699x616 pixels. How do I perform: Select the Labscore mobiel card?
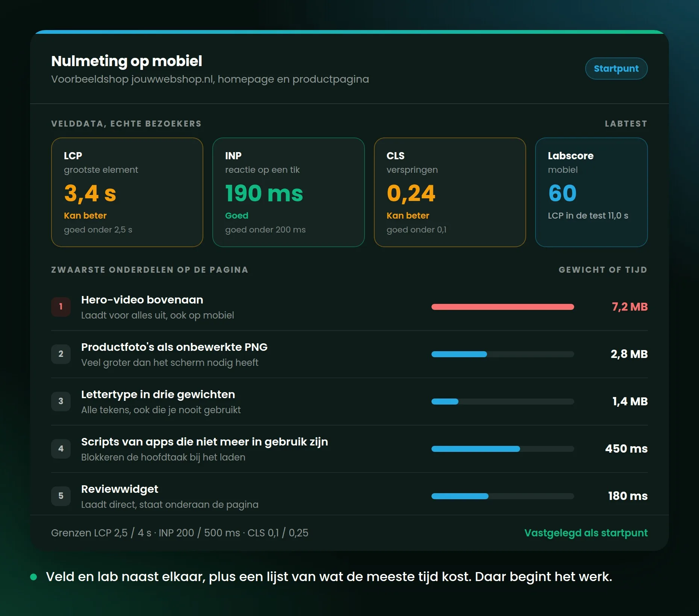point(591,192)
